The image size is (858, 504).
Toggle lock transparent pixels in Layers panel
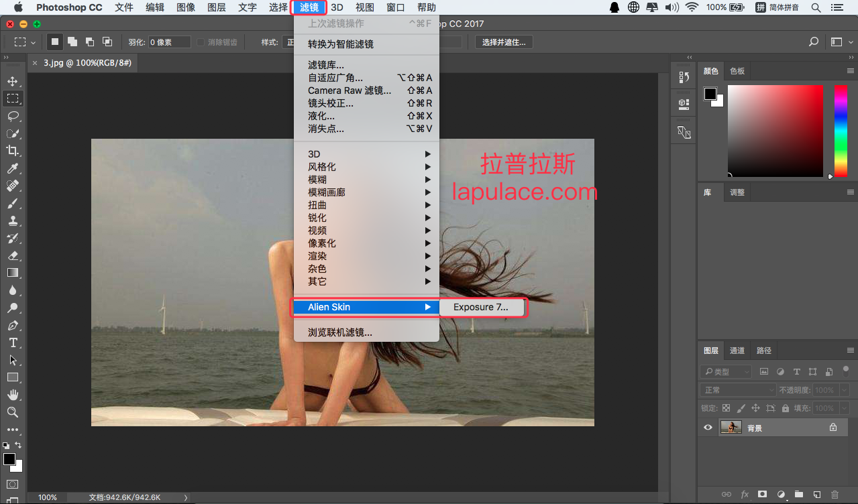726,408
